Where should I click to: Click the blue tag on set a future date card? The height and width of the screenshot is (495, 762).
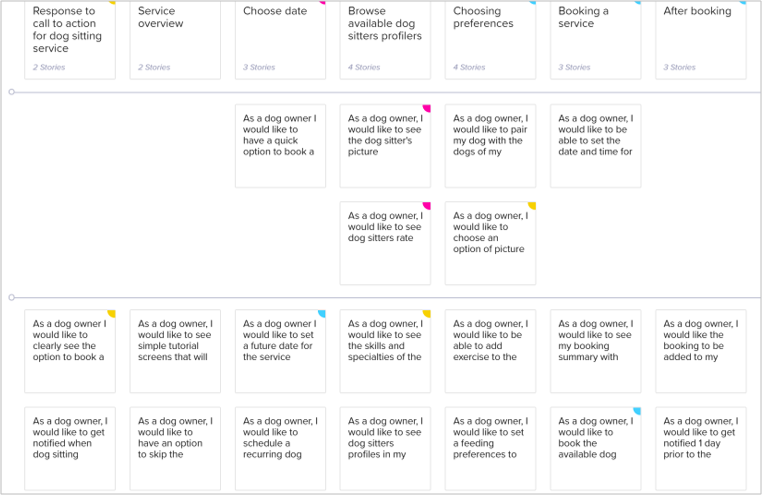click(322, 314)
